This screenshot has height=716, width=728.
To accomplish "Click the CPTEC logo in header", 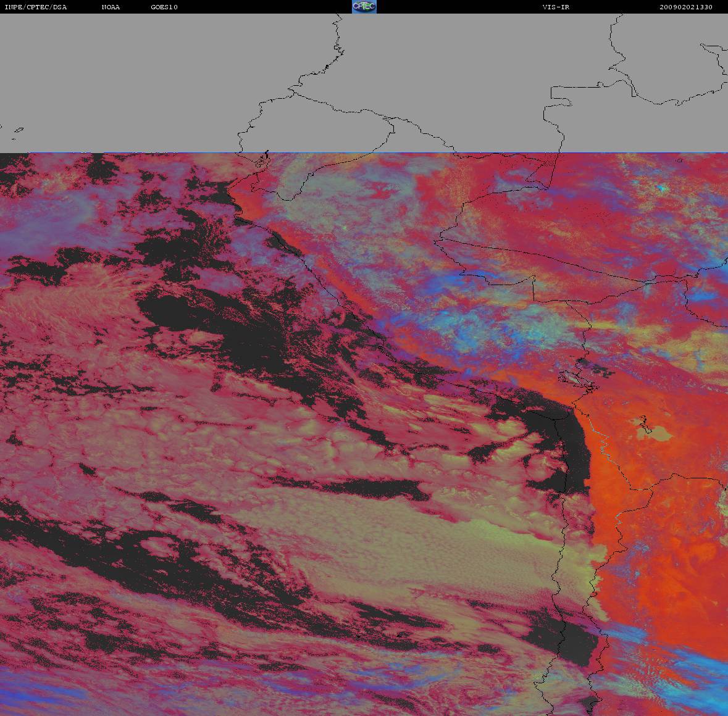I will coord(364,7).
